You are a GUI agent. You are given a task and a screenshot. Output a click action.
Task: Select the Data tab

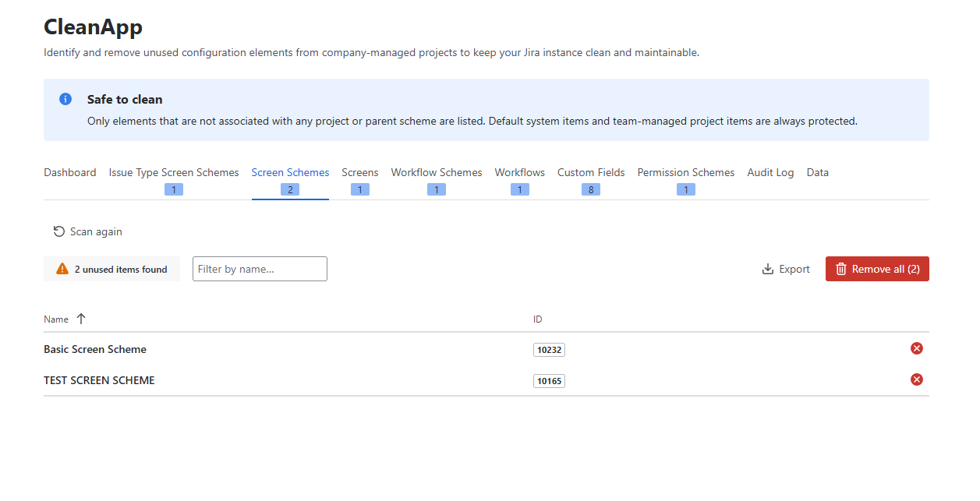[817, 172]
